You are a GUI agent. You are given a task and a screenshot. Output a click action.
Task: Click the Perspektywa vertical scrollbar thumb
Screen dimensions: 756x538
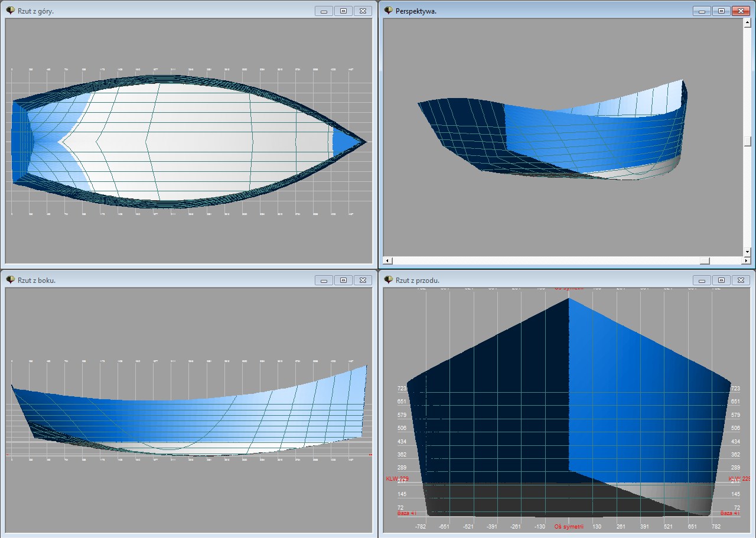pyautogui.click(x=747, y=141)
